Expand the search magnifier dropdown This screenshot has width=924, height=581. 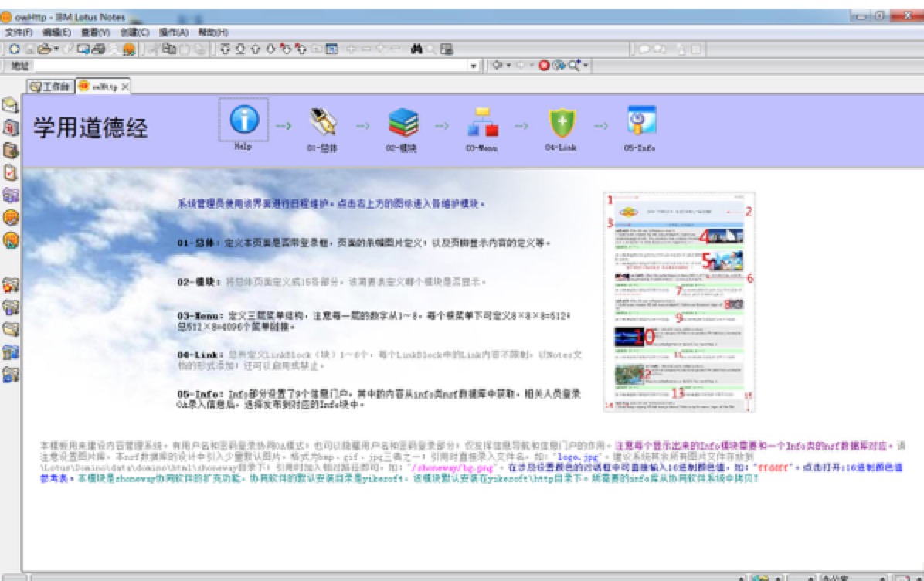[584, 65]
